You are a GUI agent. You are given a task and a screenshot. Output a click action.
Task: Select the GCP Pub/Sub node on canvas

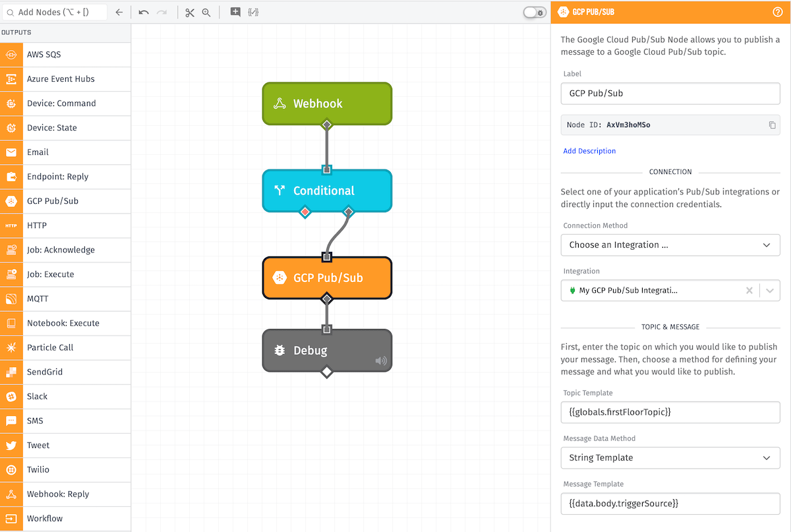pos(327,278)
